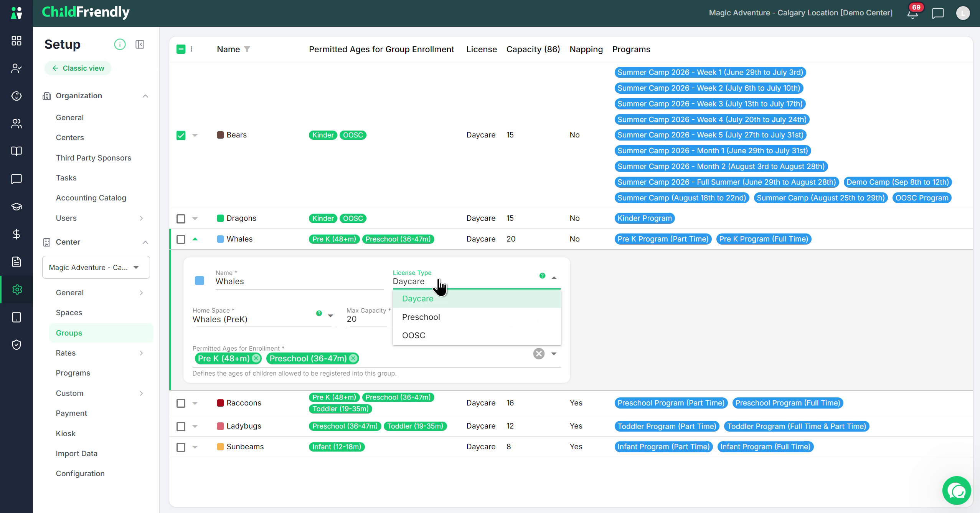Expand the Raccoons row details arrow
980x513 pixels.
click(195, 403)
